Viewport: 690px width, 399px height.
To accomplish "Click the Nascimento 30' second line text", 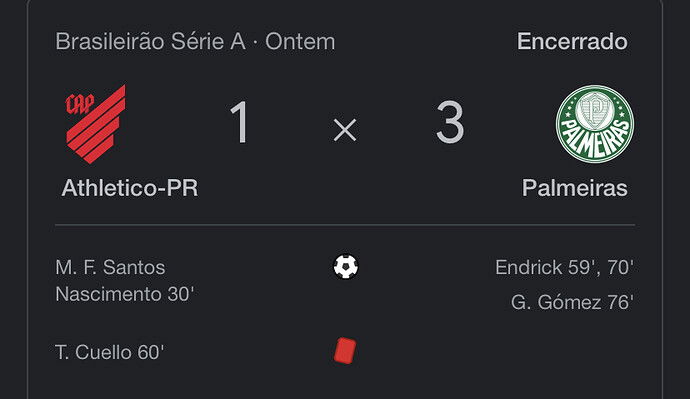I will (125, 294).
